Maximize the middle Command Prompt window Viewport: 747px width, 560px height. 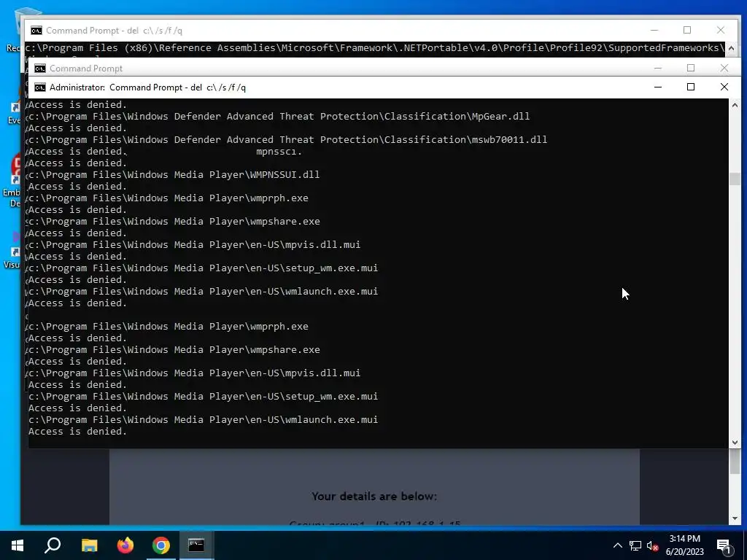tap(691, 68)
